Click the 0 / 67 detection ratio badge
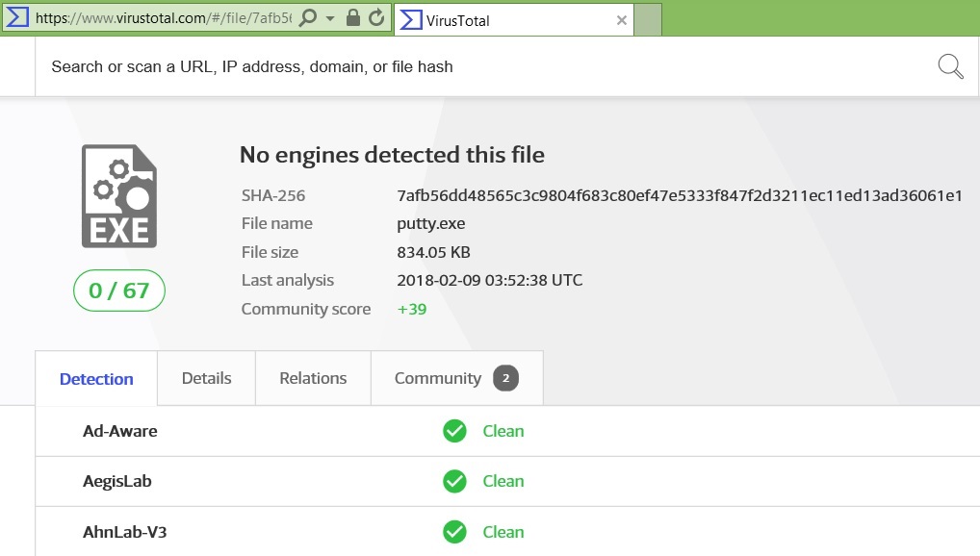Image resolution: width=980 pixels, height=556 pixels. click(x=119, y=291)
